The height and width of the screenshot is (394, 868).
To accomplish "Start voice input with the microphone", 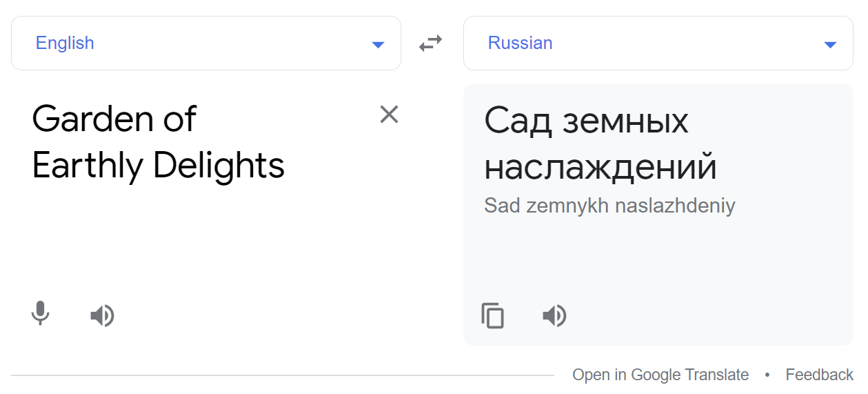I will [40, 314].
